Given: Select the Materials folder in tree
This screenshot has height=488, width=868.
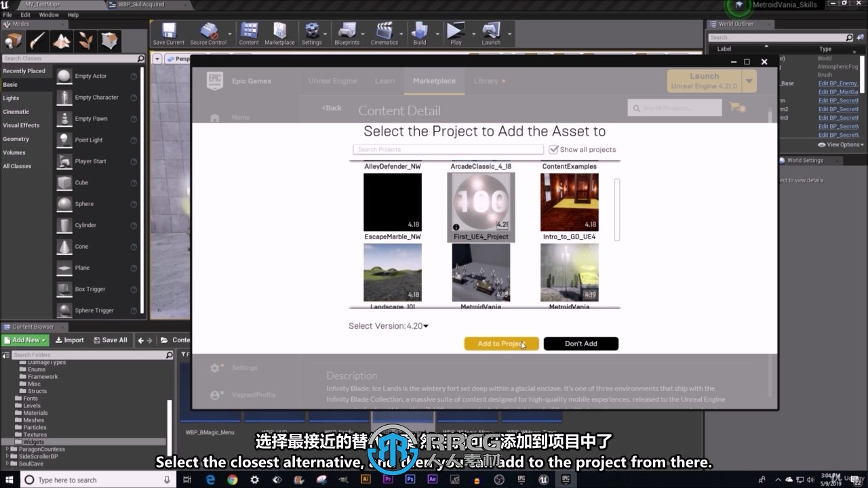Looking at the screenshot, I should pyautogui.click(x=35, y=413).
